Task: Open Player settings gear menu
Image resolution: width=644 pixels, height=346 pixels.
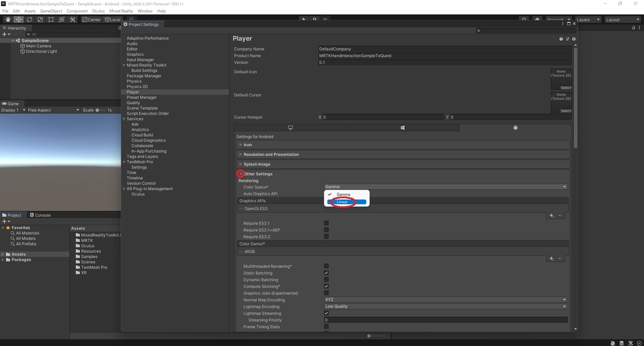Action: tap(574, 39)
